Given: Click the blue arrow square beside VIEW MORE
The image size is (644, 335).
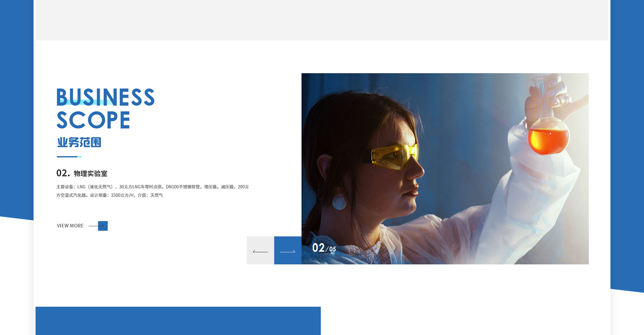Looking at the screenshot, I should 103,226.
